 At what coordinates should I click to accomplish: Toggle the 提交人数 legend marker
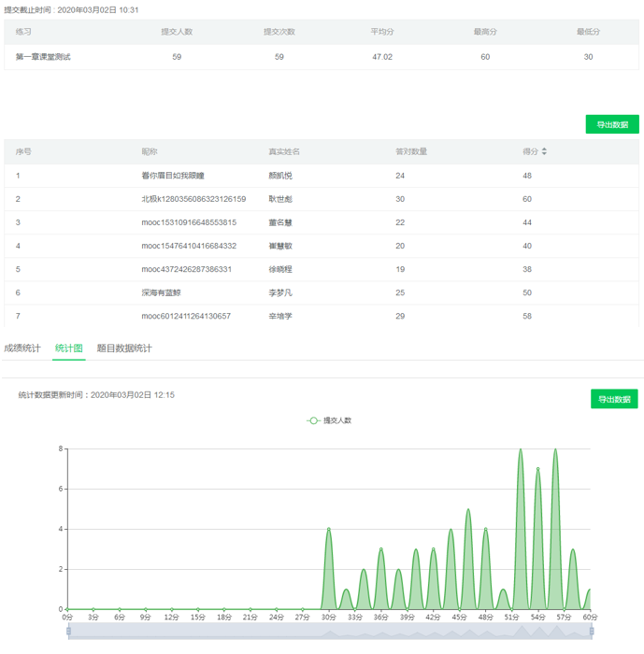314,420
